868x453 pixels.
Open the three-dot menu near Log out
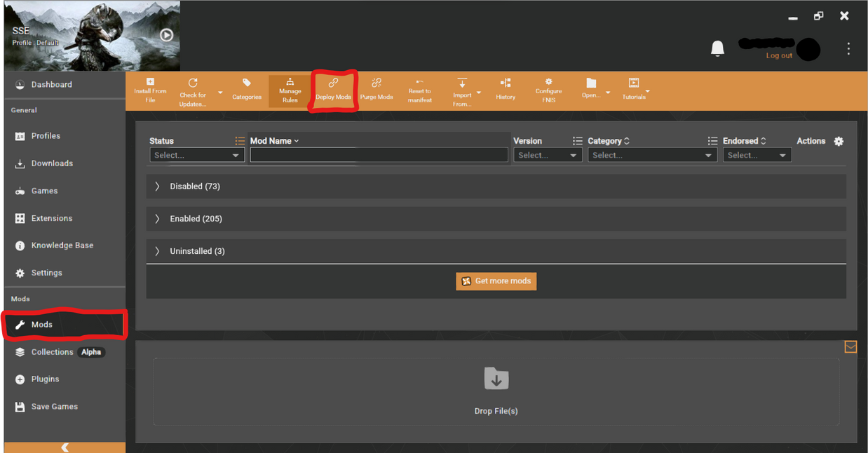click(848, 48)
